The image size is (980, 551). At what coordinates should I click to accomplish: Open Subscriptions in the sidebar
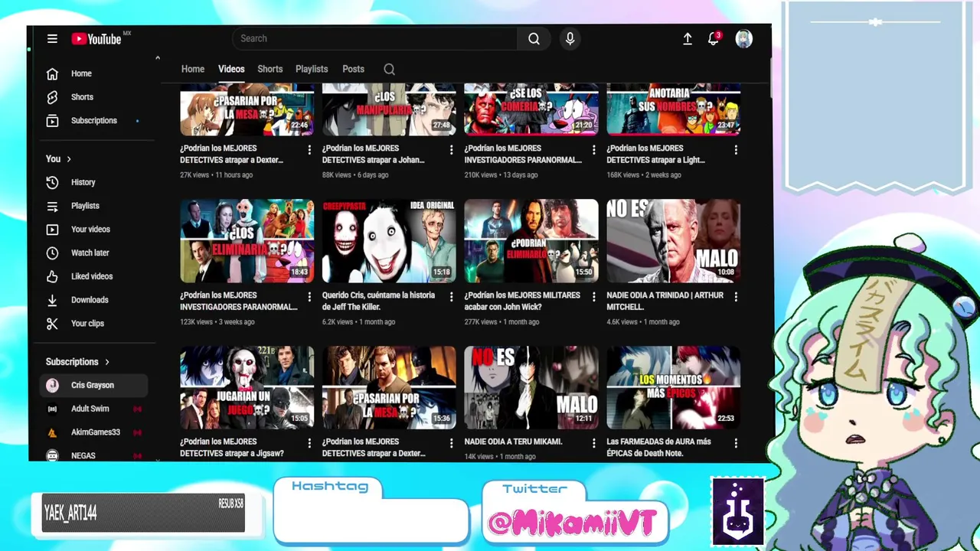(x=93, y=121)
